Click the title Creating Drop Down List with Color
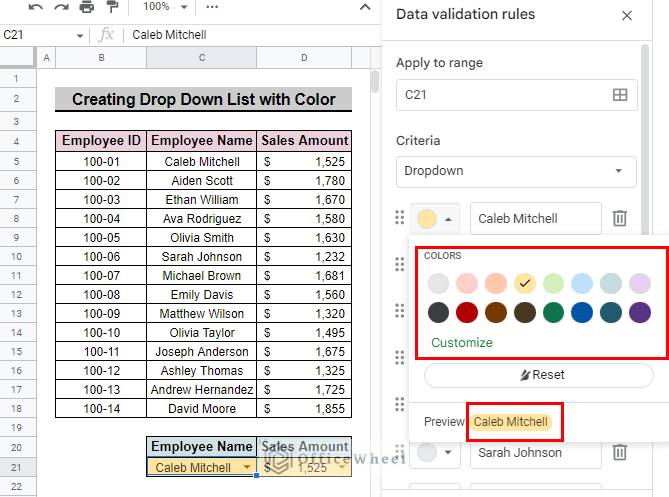This screenshot has height=497, width=669. click(x=204, y=99)
